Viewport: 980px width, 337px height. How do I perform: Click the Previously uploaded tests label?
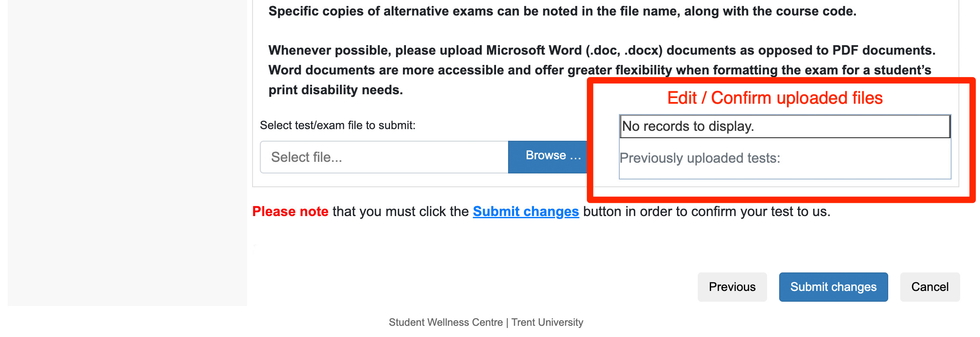click(x=699, y=158)
